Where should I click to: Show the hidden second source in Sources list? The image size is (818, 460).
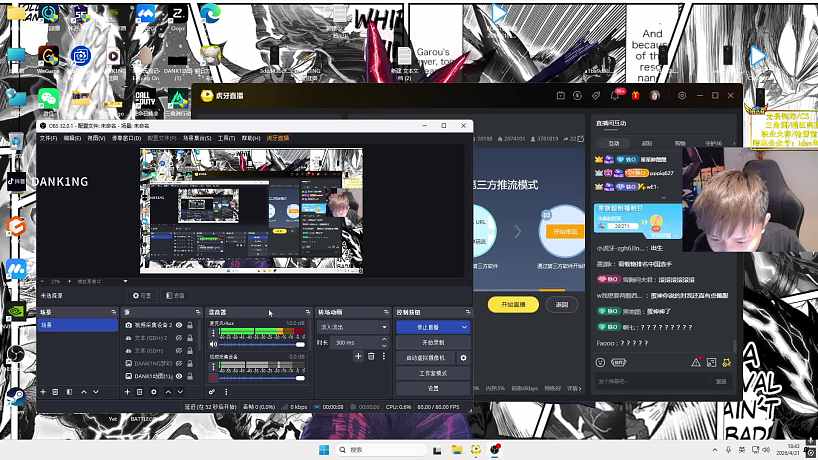[179, 338]
